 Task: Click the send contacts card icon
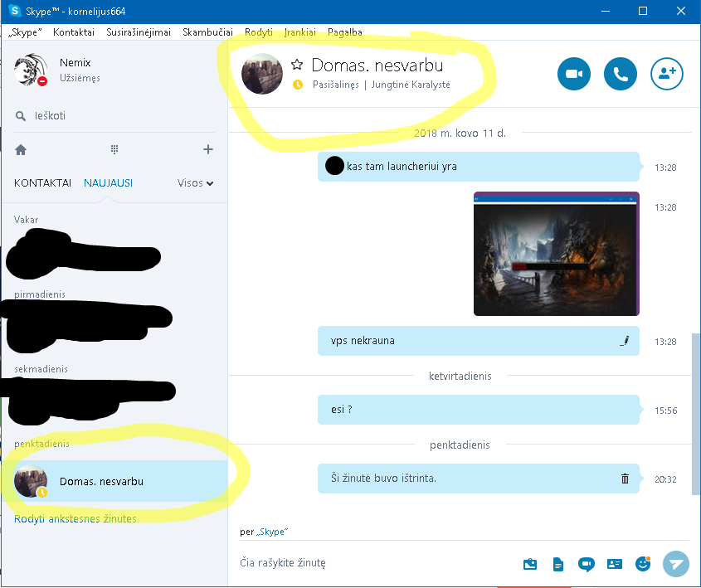point(614,564)
